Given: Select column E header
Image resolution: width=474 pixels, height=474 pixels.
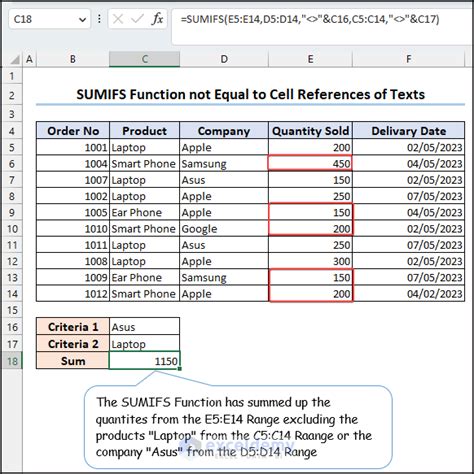Looking at the screenshot, I should click(x=310, y=59).
